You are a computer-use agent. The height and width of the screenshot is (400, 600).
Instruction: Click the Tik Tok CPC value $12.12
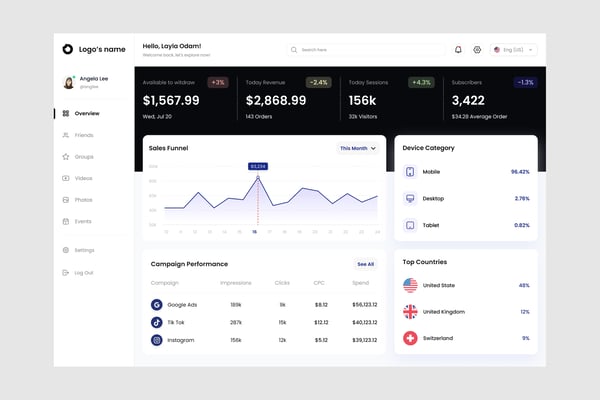point(321,322)
